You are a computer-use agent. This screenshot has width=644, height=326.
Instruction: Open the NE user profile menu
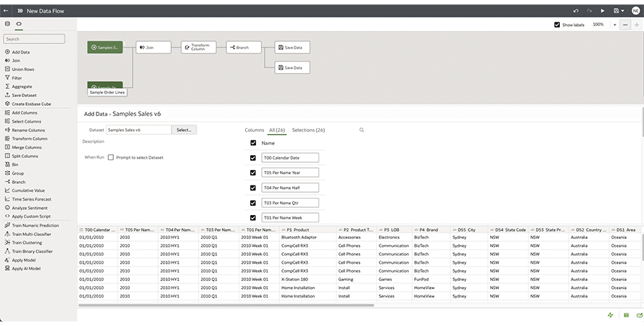tap(636, 11)
